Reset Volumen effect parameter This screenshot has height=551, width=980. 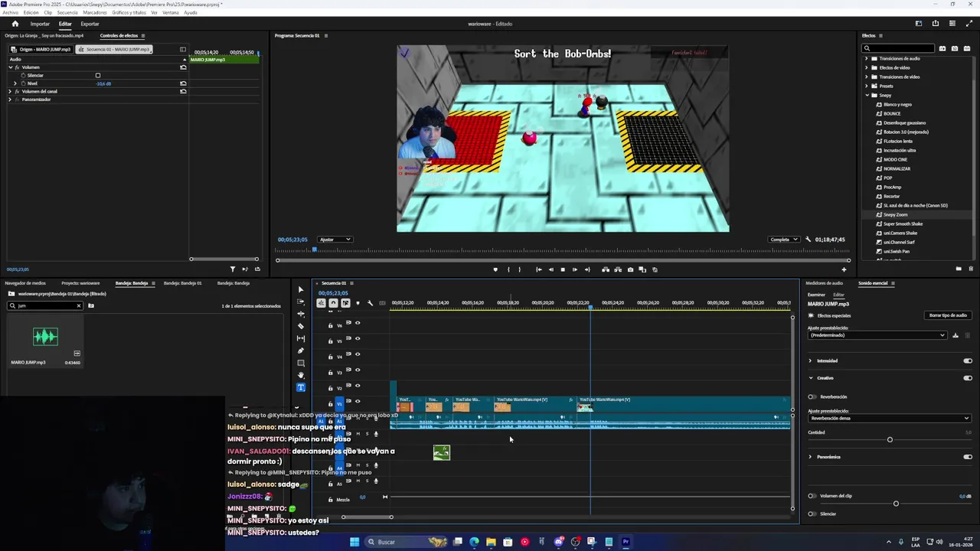tap(183, 67)
